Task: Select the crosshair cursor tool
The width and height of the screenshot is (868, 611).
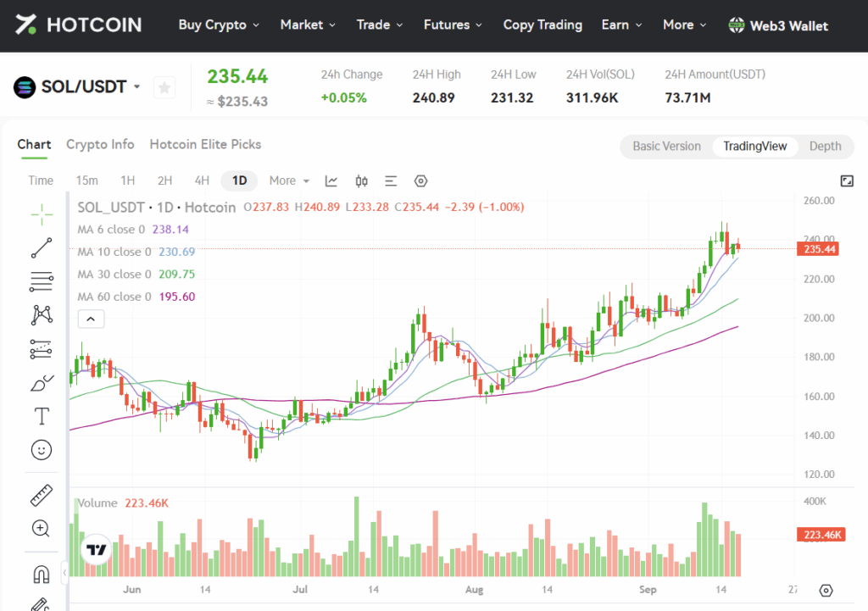Action: pos(42,214)
